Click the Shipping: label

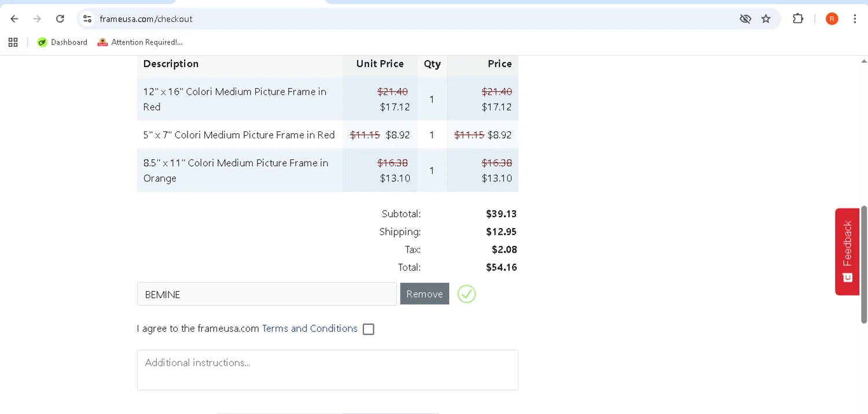(400, 232)
